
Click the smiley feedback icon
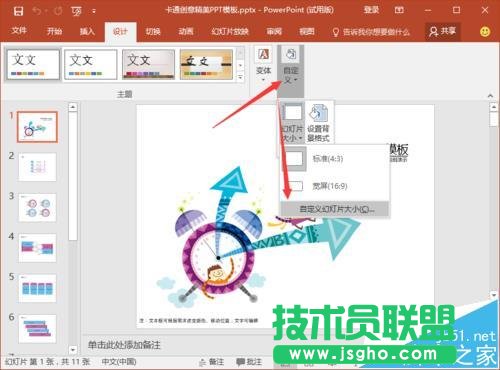pos(485,32)
